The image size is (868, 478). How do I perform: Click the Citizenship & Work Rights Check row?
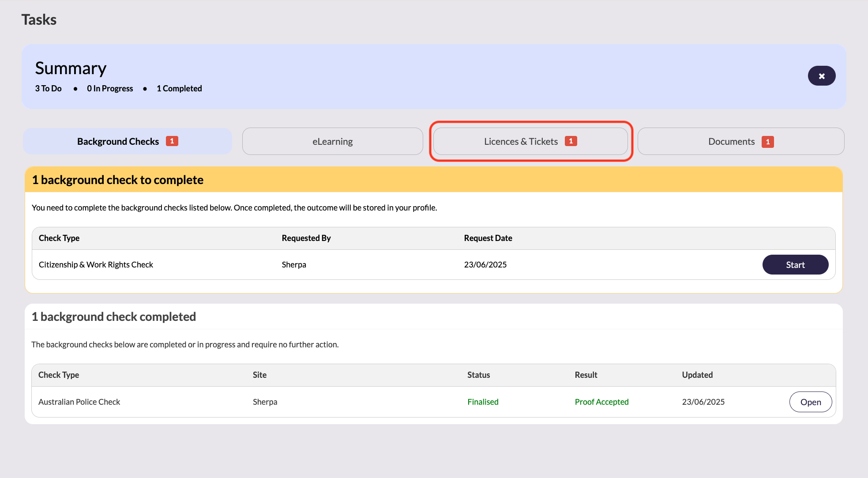coord(96,265)
